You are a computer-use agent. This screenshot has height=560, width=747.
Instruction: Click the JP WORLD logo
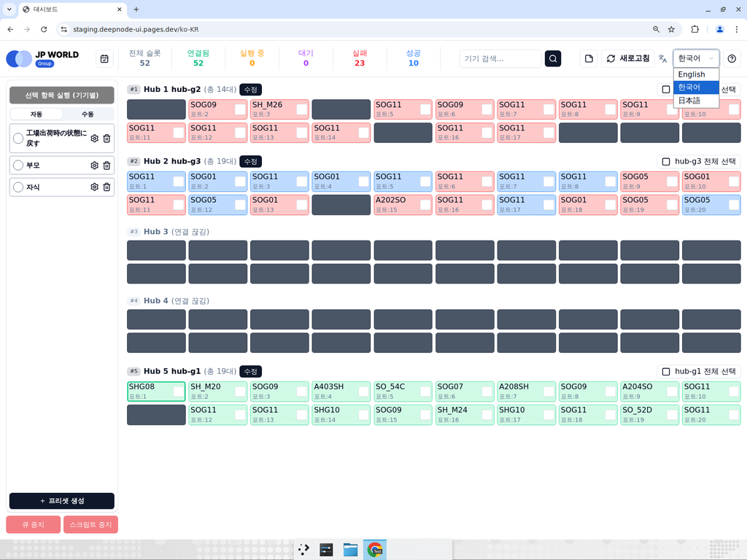coord(42,58)
